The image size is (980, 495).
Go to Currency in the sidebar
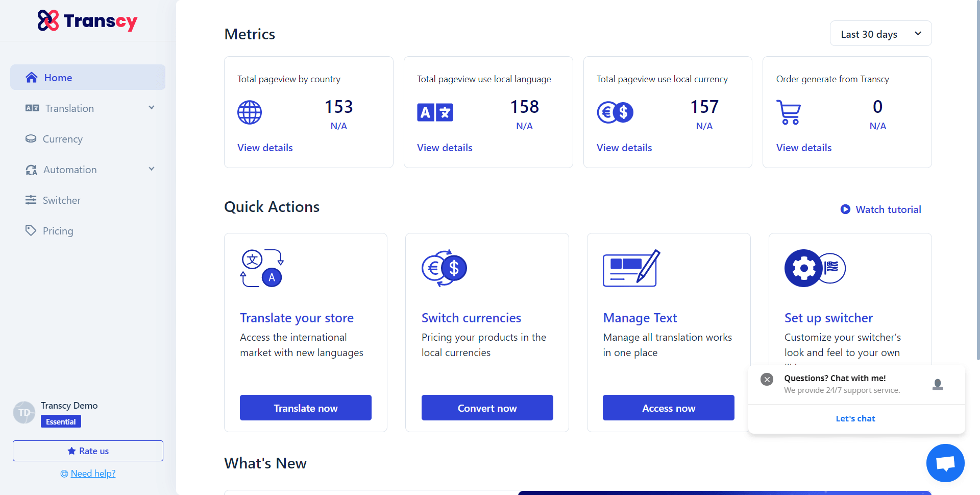pos(62,139)
